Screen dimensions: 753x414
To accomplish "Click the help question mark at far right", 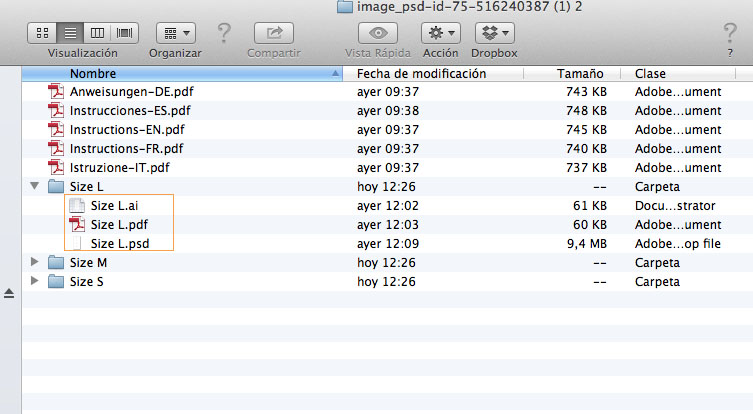I will coord(730,33).
